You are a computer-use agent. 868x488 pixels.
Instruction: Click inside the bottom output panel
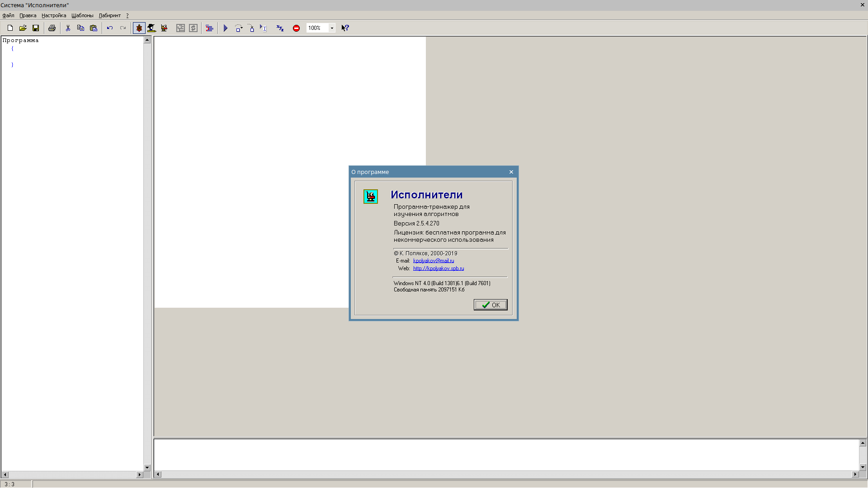506,455
